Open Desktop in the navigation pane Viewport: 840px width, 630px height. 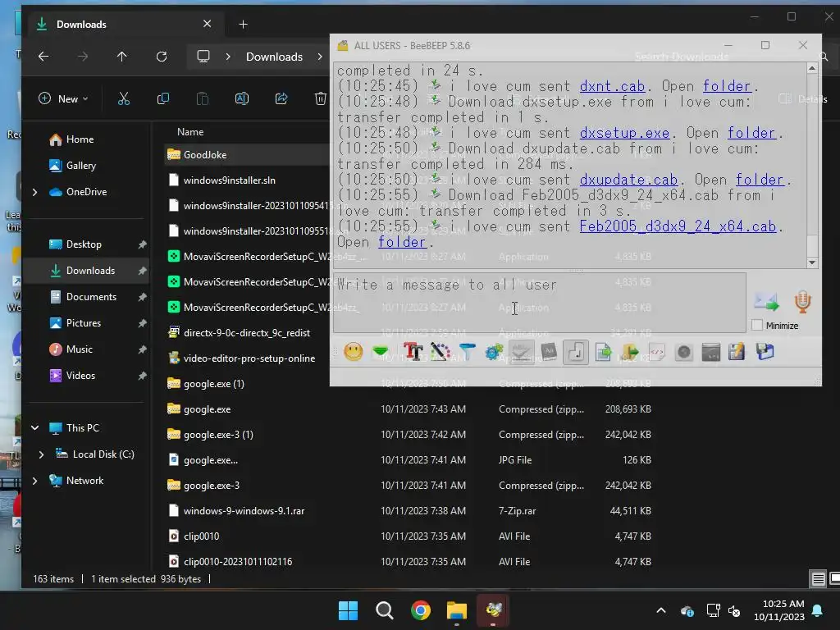pos(84,244)
